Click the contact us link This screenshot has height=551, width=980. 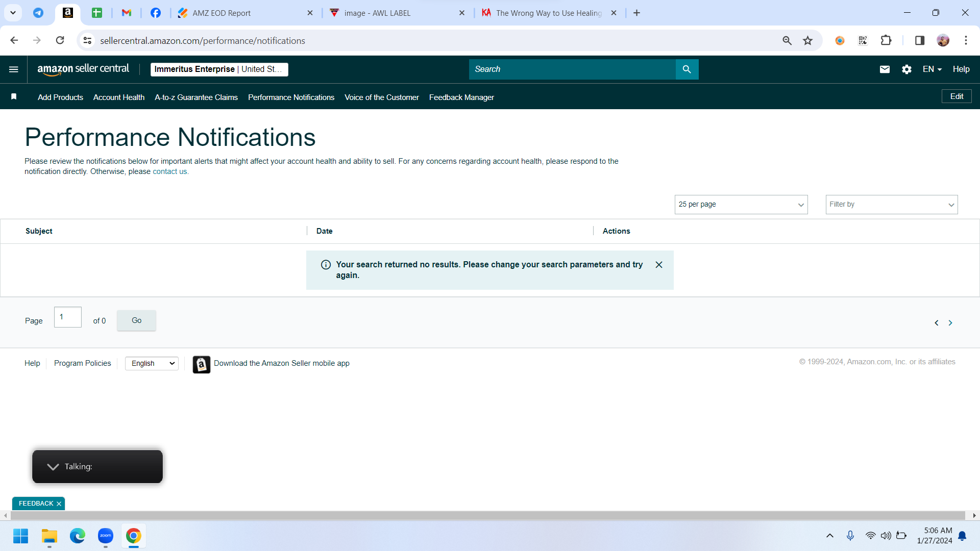(170, 172)
